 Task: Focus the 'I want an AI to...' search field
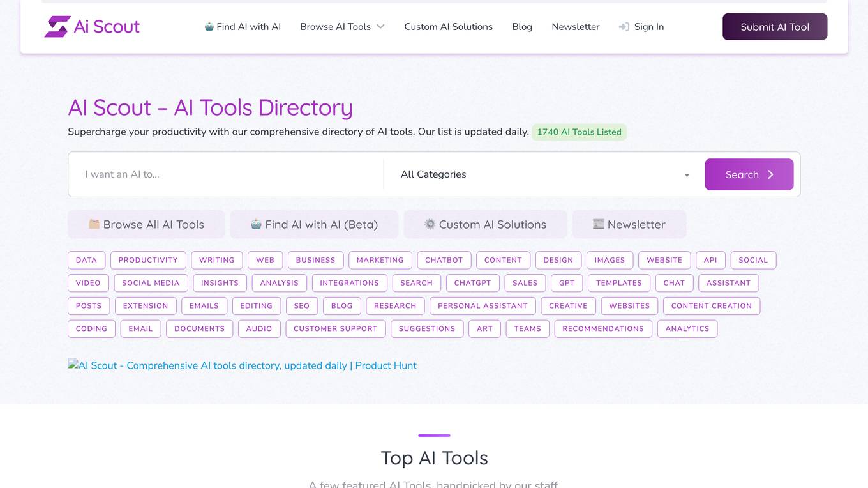click(226, 174)
